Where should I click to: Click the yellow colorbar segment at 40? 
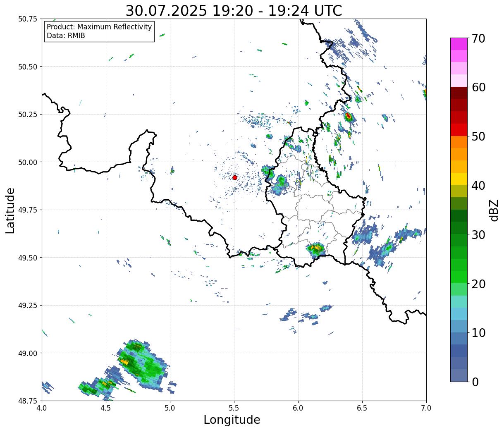tap(459, 179)
